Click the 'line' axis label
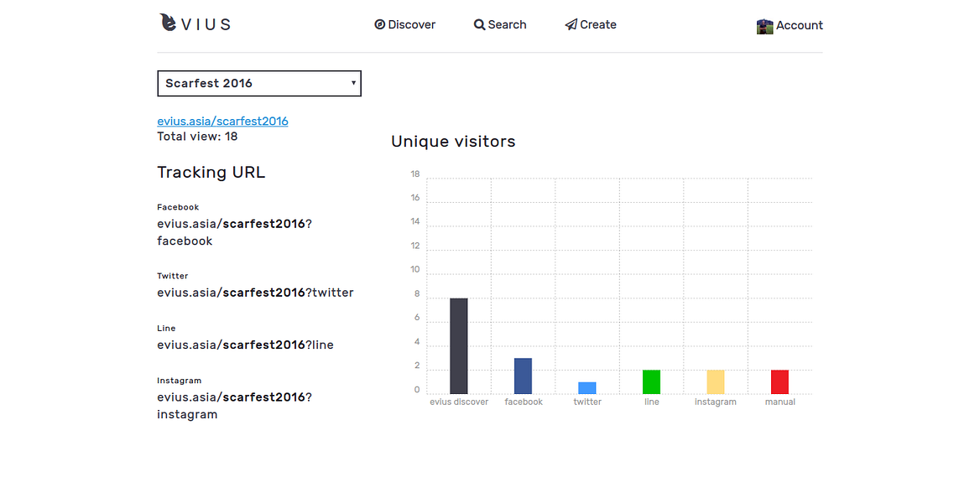Screen dimensions: 980x503 pyautogui.click(x=652, y=402)
